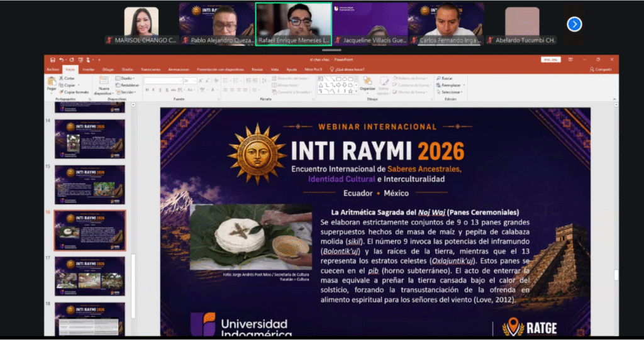This screenshot has width=644, height=340.
Task: Click the ribbon display options icon
Action: (570, 60)
